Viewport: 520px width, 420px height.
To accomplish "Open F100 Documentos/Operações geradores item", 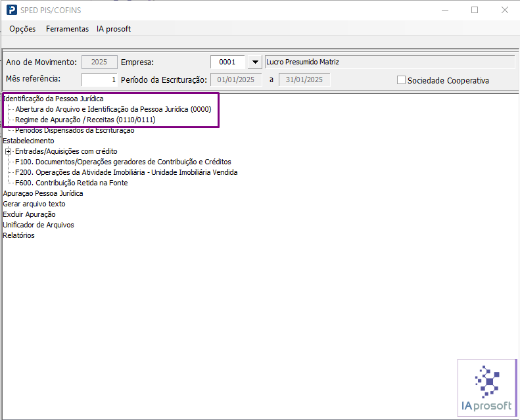I will (x=123, y=162).
